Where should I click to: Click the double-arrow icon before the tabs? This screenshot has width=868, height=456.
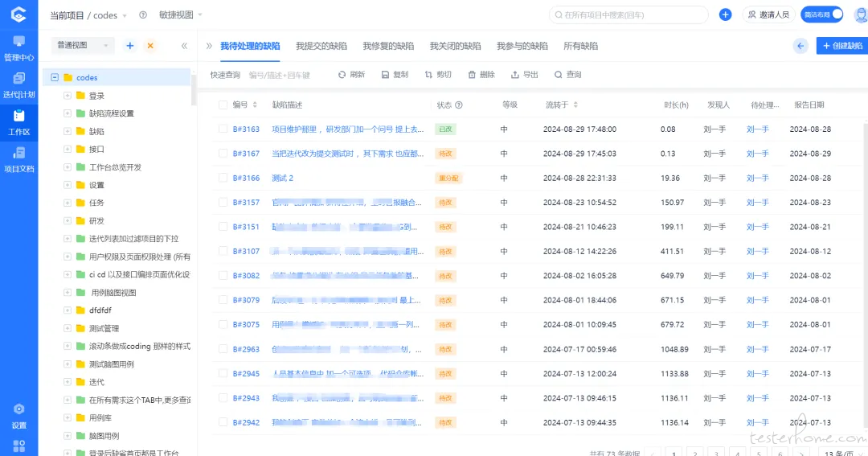click(209, 46)
